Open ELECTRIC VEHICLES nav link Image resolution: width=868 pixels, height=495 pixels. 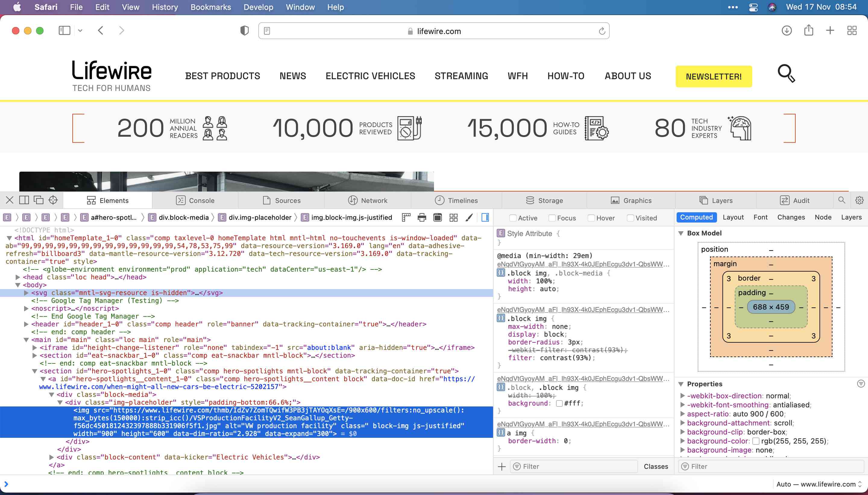(370, 76)
